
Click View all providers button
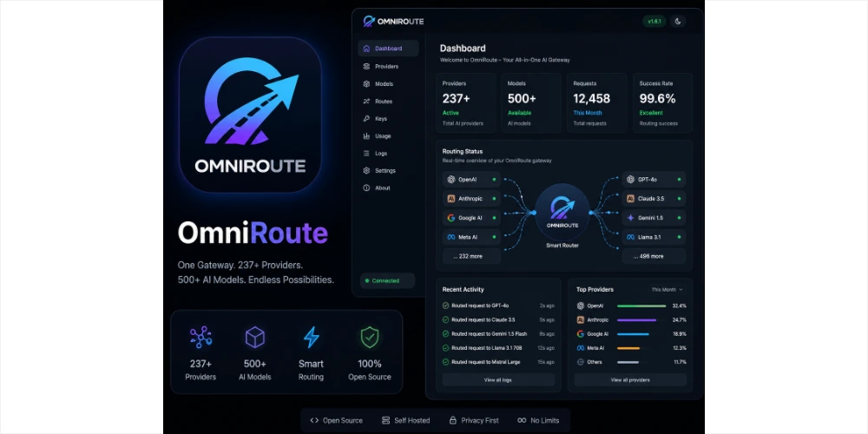click(630, 380)
